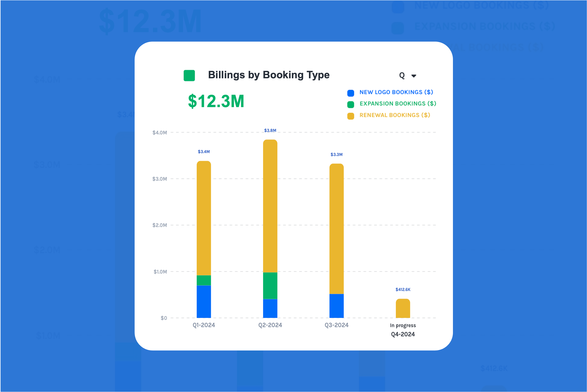587x392 pixels.
Task: Toggle the Expansion Bookings legend swatch
Action: pos(351,105)
